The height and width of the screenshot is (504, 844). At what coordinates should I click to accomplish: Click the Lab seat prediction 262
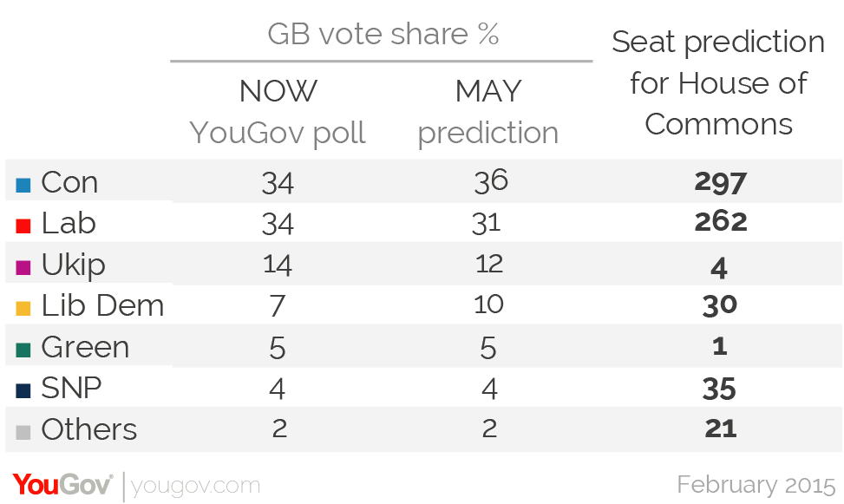[x=721, y=221]
